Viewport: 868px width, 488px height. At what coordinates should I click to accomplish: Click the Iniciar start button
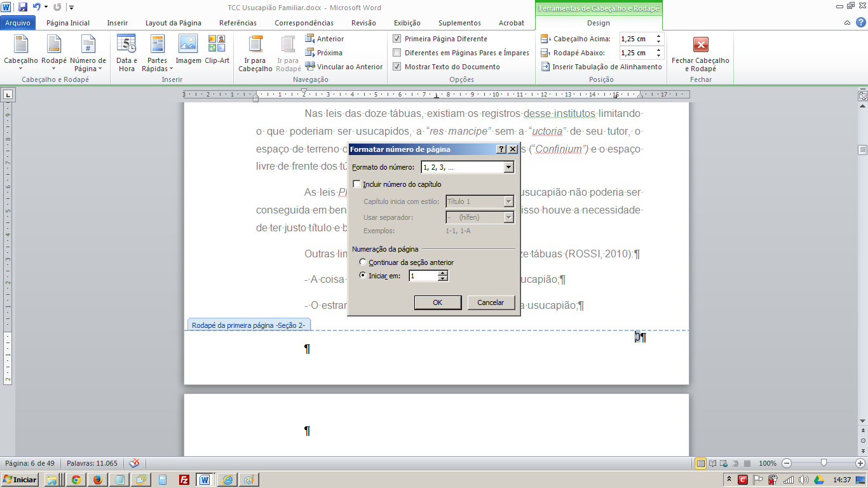[x=20, y=480]
